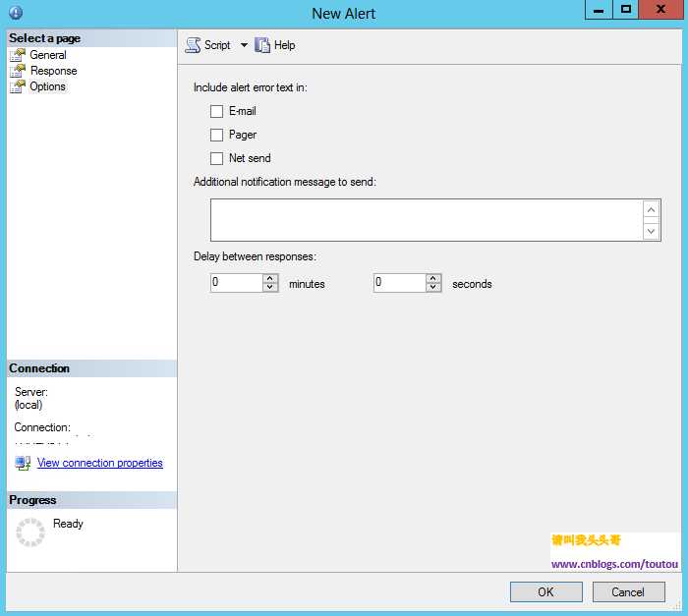688x616 pixels.
Task: Decrease the seconds delay value
Action: point(433,288)
